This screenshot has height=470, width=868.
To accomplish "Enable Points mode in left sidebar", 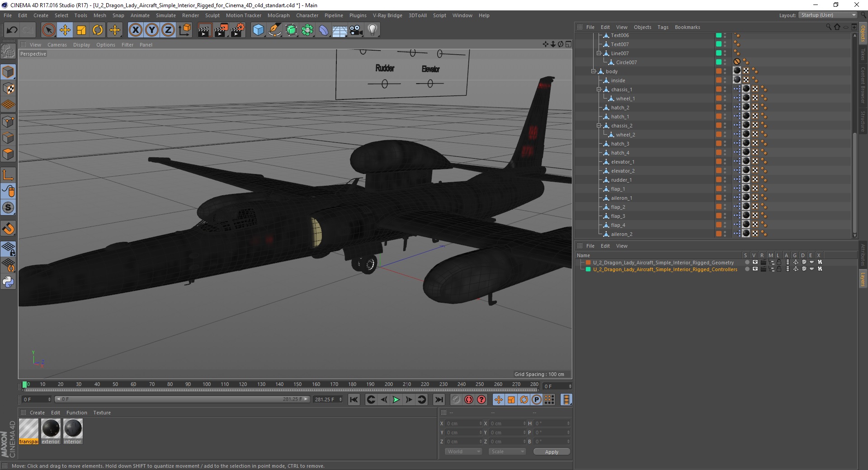I will pos(8,122).
